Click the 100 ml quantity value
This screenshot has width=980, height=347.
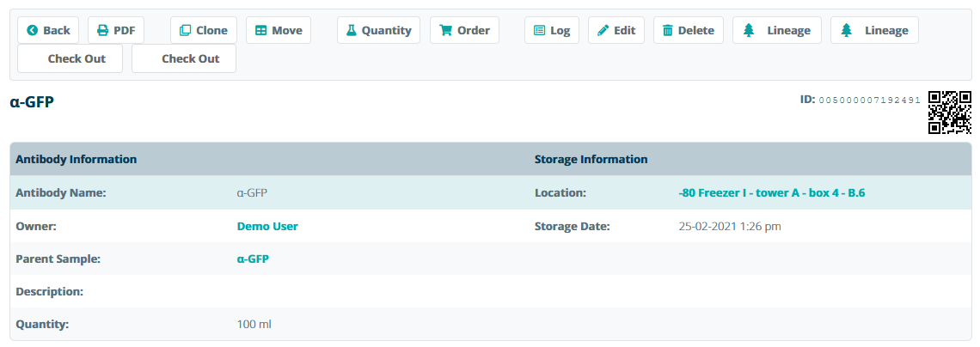[254, 325]
